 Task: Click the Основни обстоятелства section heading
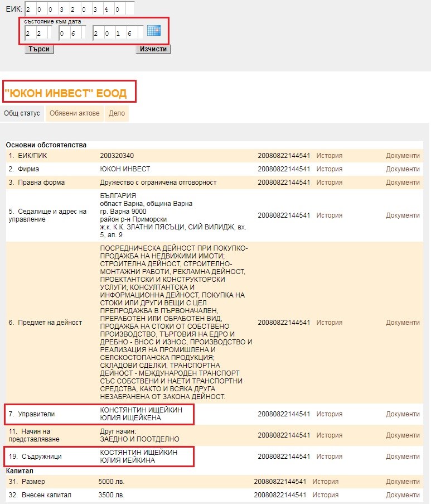(46, 145)
